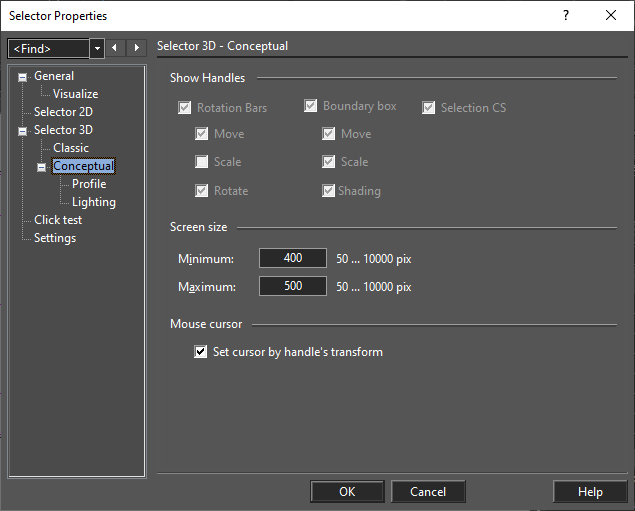Open the Find dropdown arrow
Viewport: 635px width, 511px height.
97,49
